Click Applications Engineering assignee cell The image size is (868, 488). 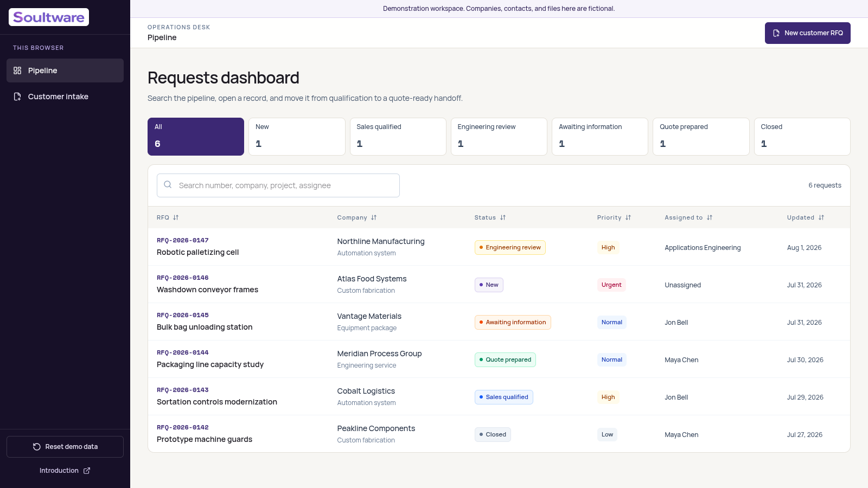[703, 248]
